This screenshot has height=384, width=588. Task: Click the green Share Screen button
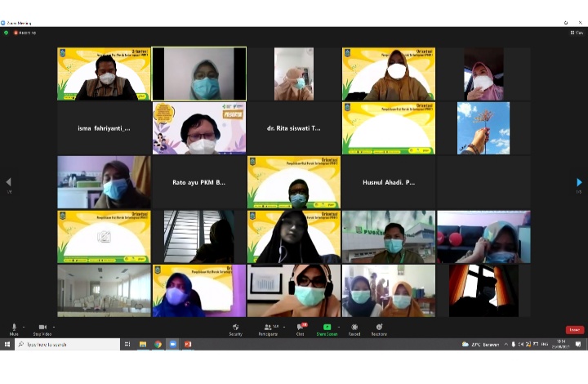[x=327, y=327]
